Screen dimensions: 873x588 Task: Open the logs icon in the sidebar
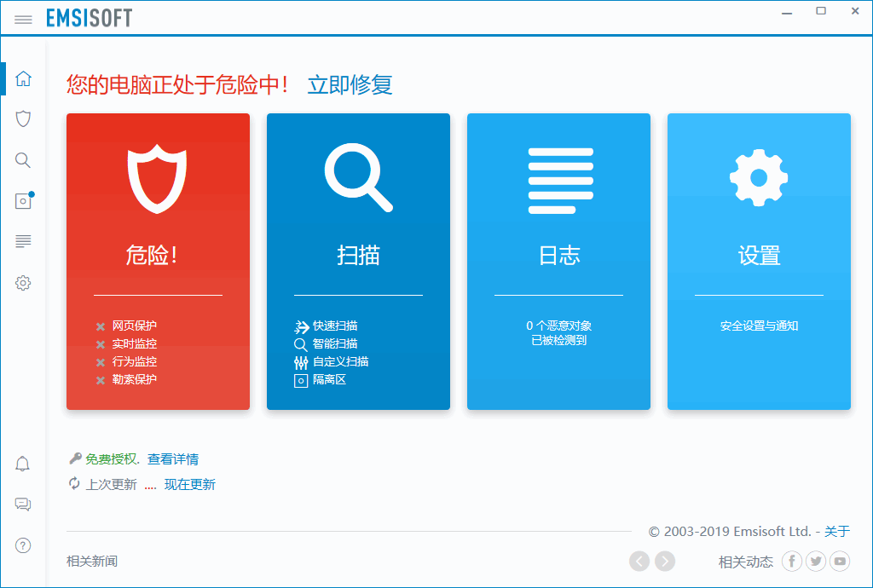(x=23, y=241)
